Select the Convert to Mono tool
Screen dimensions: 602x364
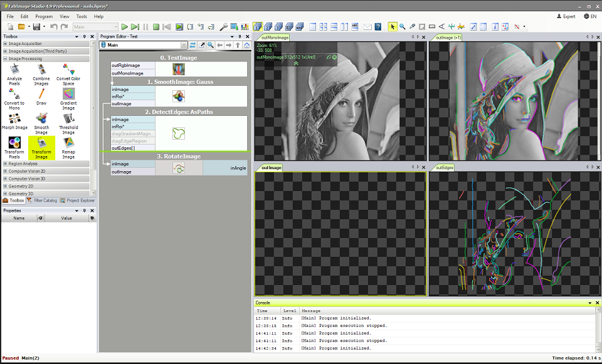pos(14,99)
